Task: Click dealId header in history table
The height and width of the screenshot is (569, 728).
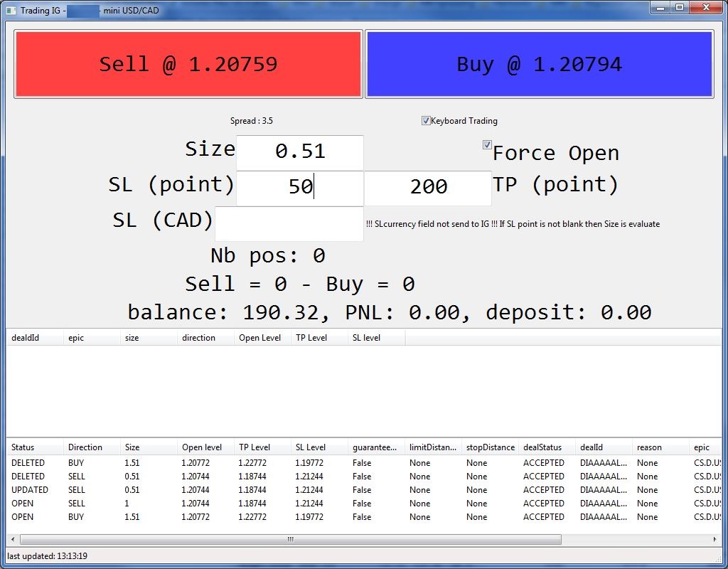Action: click(604, 447)
